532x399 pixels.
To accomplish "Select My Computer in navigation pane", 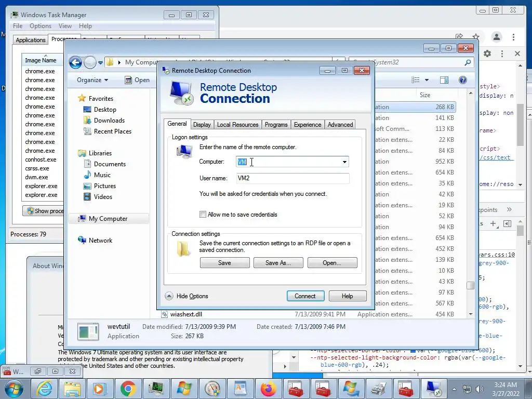I will coord(108,219).
